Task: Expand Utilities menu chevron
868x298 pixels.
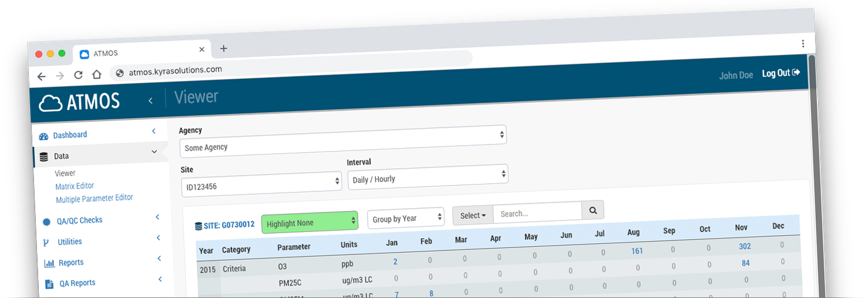Action: pyautogui.click(x=158, y=237)
